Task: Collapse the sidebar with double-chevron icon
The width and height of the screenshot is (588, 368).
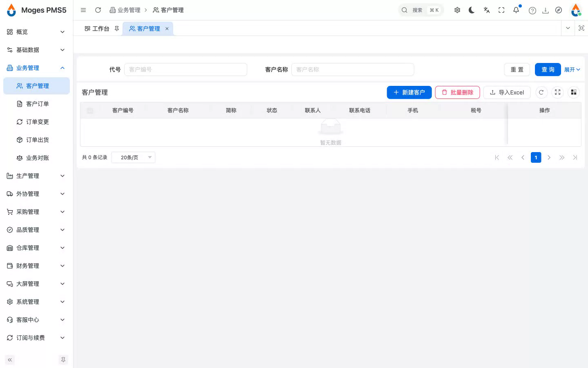Action: pos(10,360)
